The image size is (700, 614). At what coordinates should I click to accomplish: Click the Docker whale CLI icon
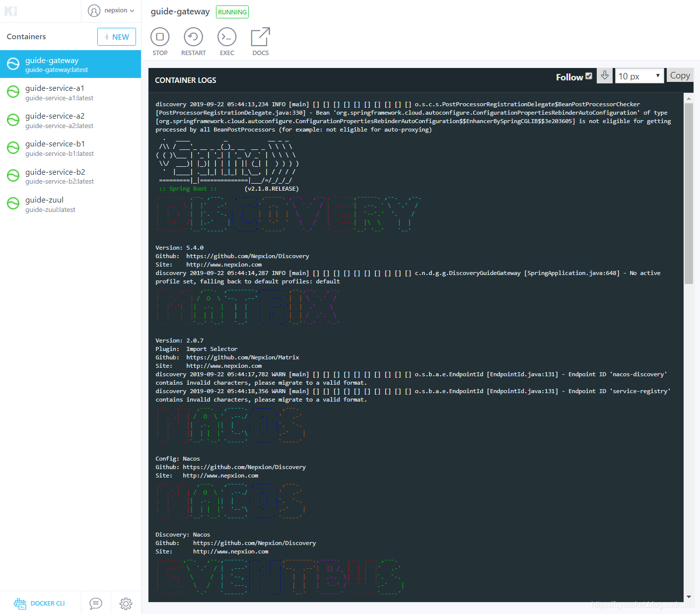[20, 604]
